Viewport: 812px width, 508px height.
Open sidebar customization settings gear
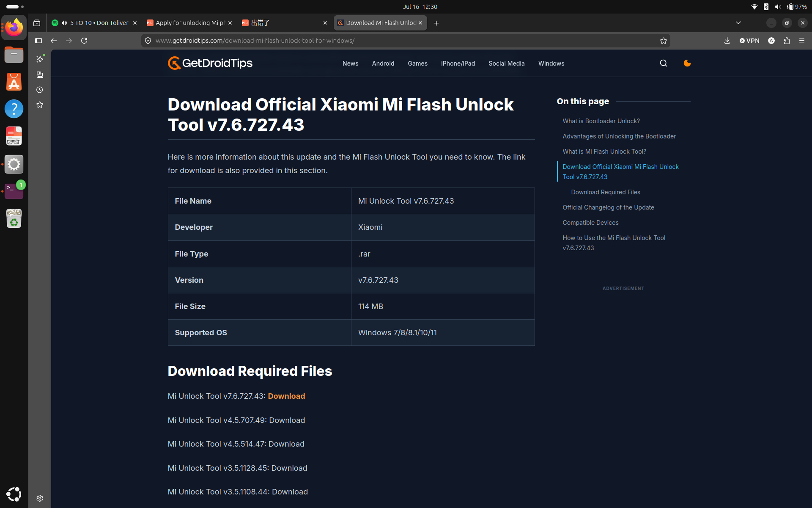click(40, 498)
